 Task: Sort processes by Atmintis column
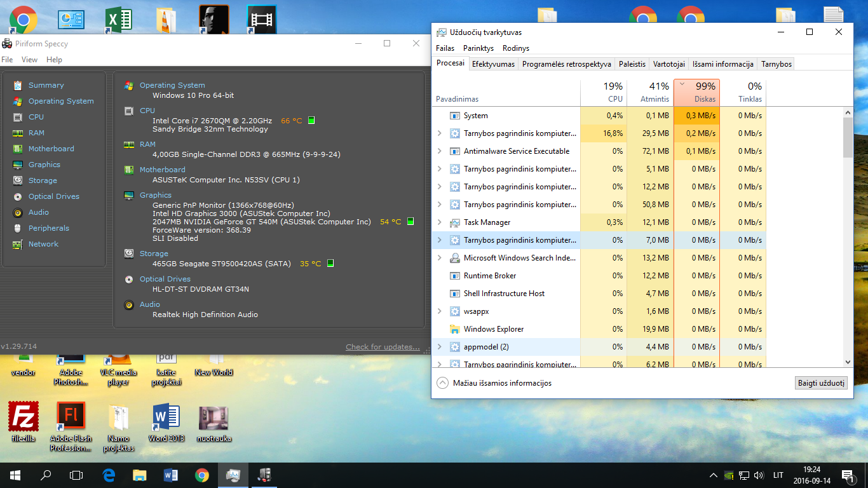(x=650, y=92)
